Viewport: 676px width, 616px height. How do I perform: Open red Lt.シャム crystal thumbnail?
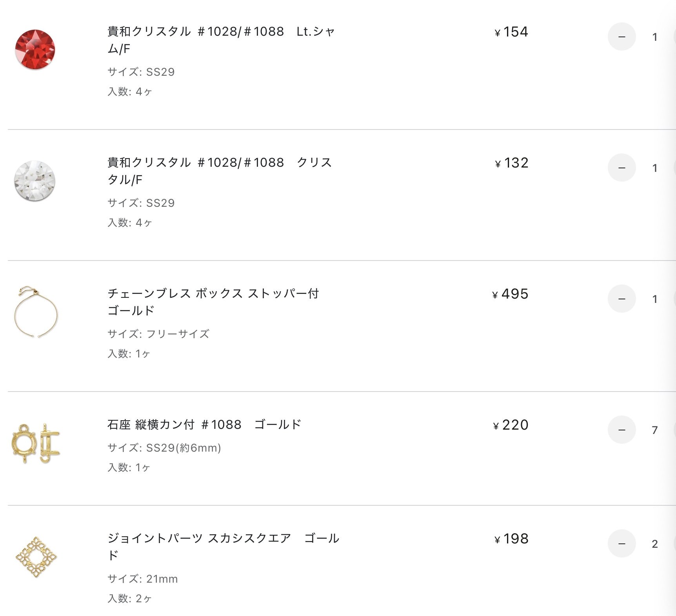[x=35, y=49]
